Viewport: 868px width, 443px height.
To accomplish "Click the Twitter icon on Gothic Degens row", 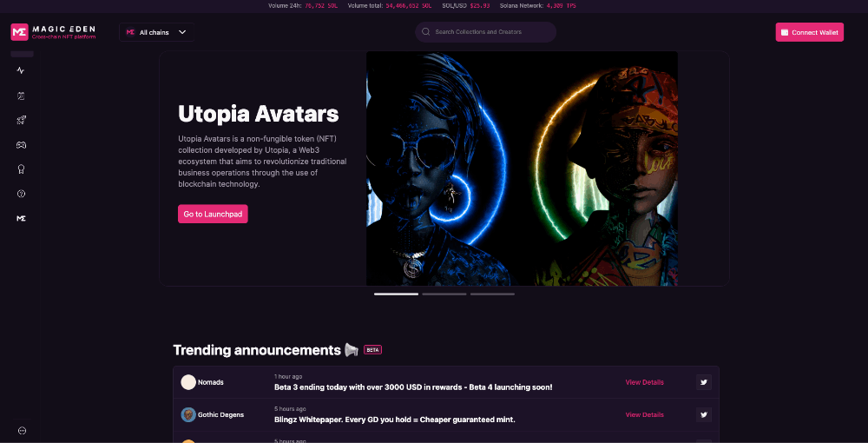I will pyautogui.click(x=704, y=414).
